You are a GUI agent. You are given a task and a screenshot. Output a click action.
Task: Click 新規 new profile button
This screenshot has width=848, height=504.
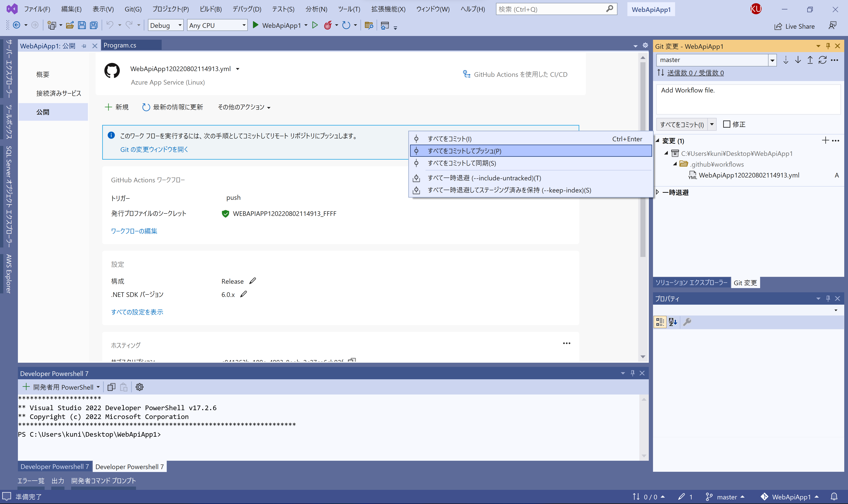tap(117, 107)
